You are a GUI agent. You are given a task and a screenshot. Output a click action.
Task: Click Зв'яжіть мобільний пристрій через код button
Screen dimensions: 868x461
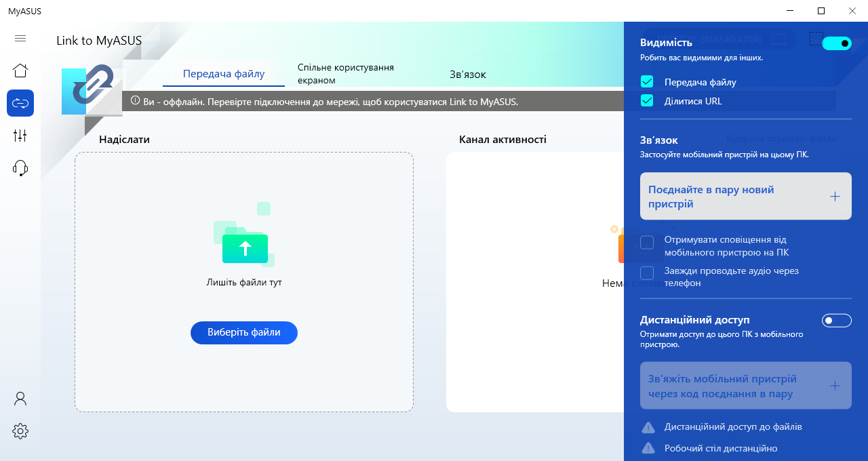pyautogui.click(x=746, y=386)
